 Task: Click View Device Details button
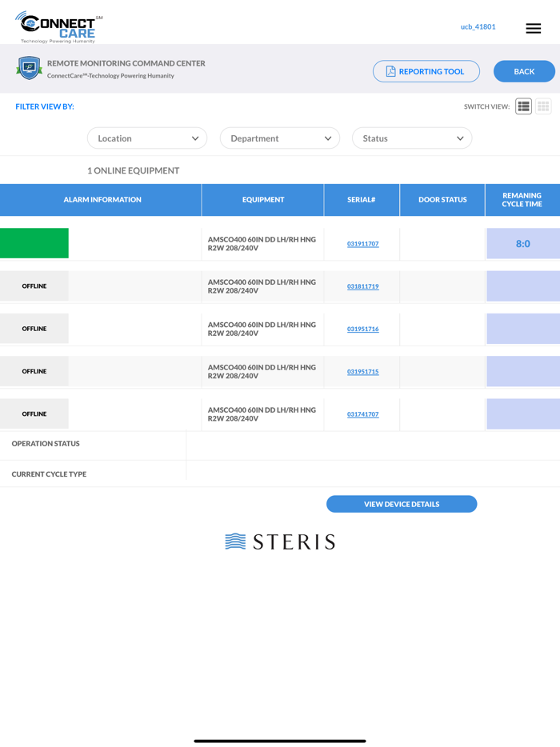[402, 504]
